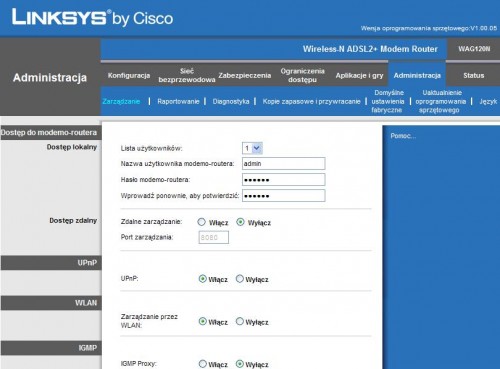Enable UPnP with Włącz radio

202,279
